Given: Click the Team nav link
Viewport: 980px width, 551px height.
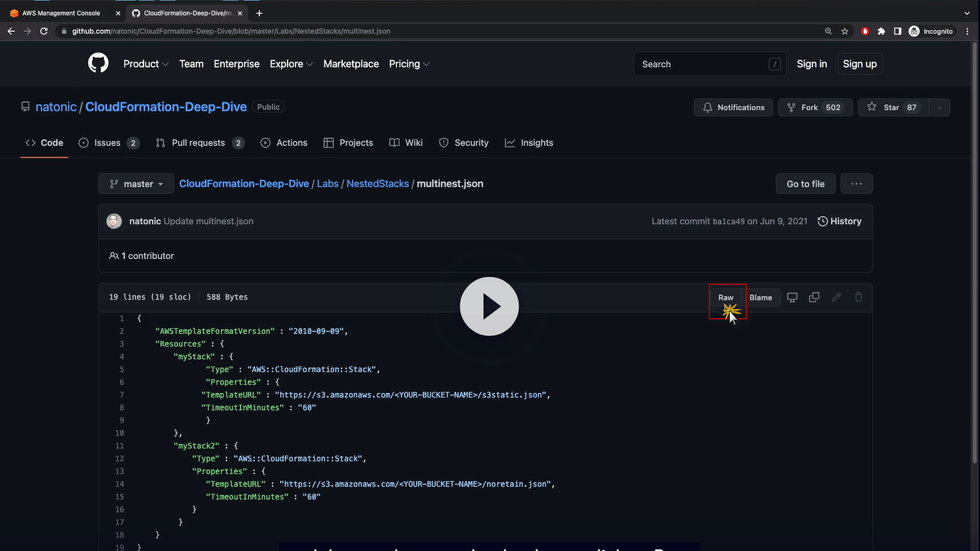Looking at the screenshot, I should point(191,64).
